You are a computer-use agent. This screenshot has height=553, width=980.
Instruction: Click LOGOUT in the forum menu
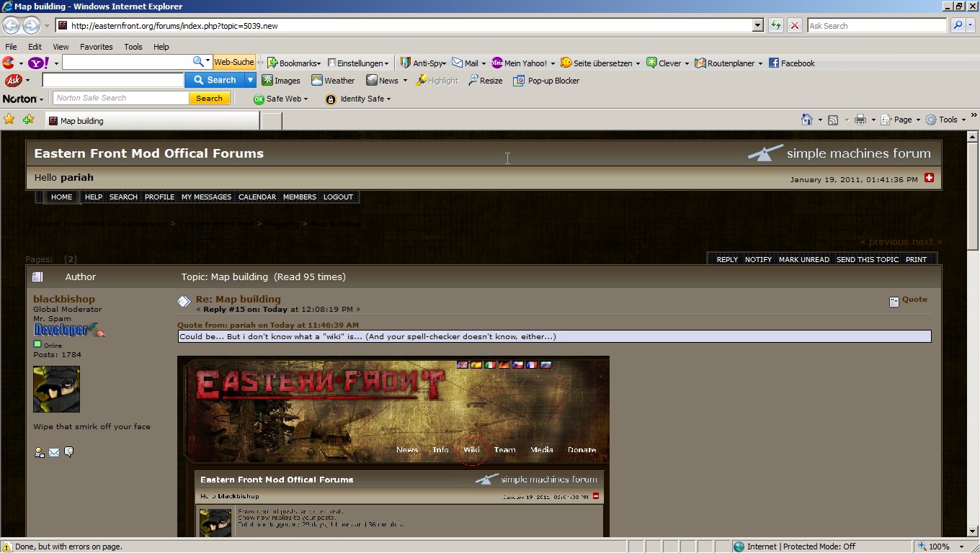pyautogui.click(x=338, y=197)
